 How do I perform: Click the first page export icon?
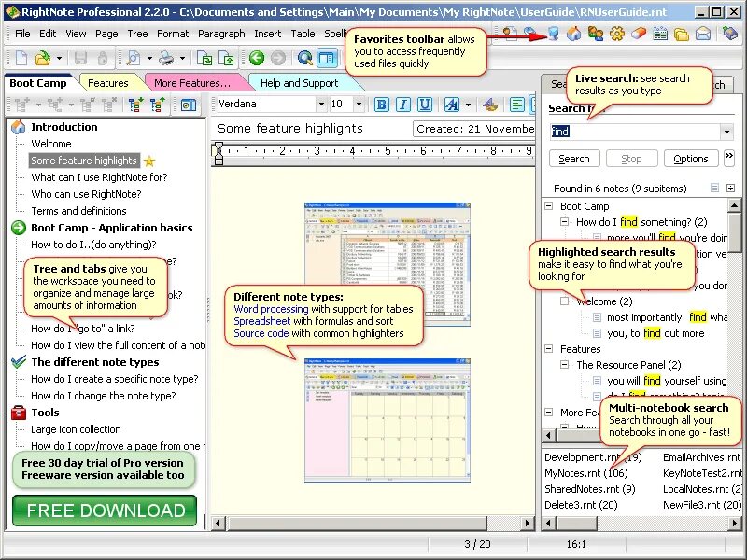click(x=204, y=59)
